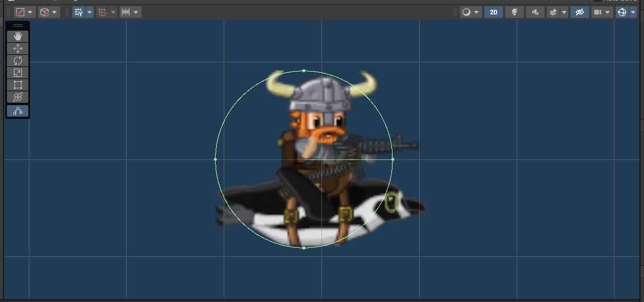Expand the draw mode shading dropdown
The height and width of the screenshot is (302, 644).
(x=476, y=12)
